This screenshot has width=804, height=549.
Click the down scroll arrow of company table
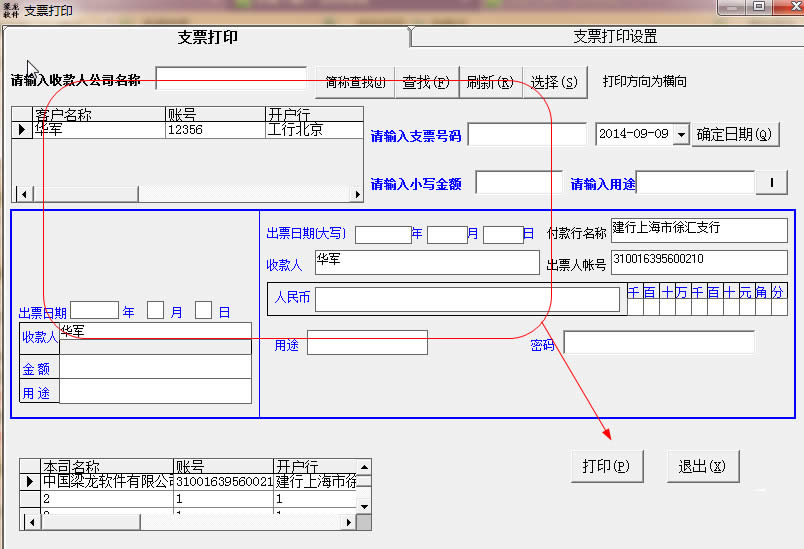point(364,506)
